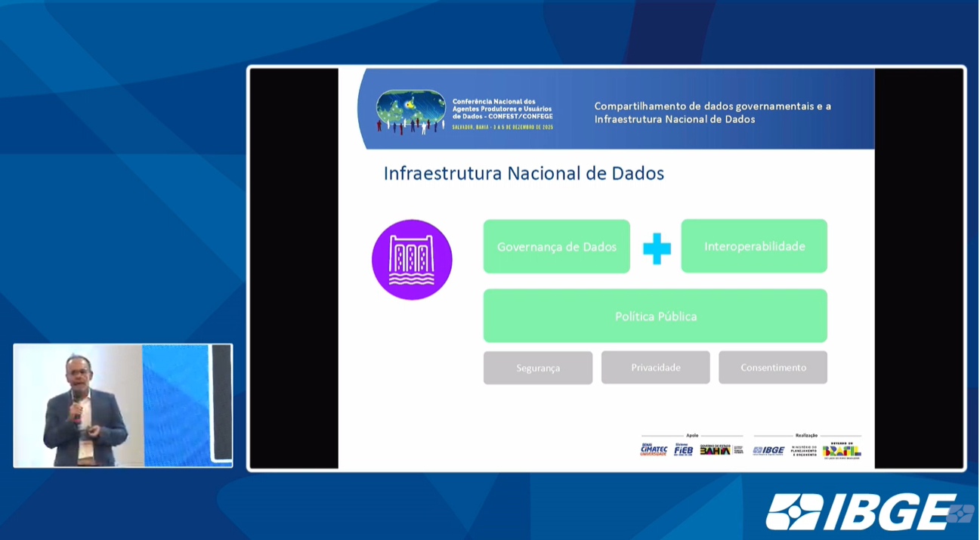Click the Política Pública wide box
This screenshot has width=980, height=540.
(655, 316)
